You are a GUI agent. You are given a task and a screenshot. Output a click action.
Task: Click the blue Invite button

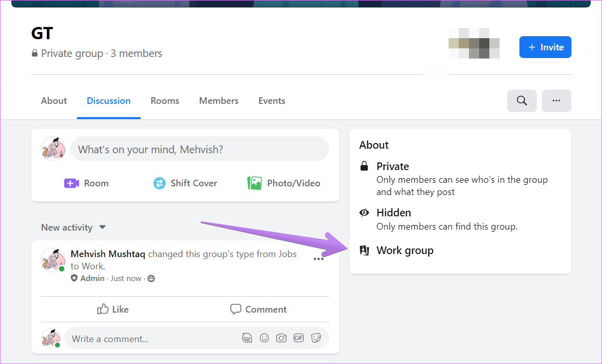[545, 47]
